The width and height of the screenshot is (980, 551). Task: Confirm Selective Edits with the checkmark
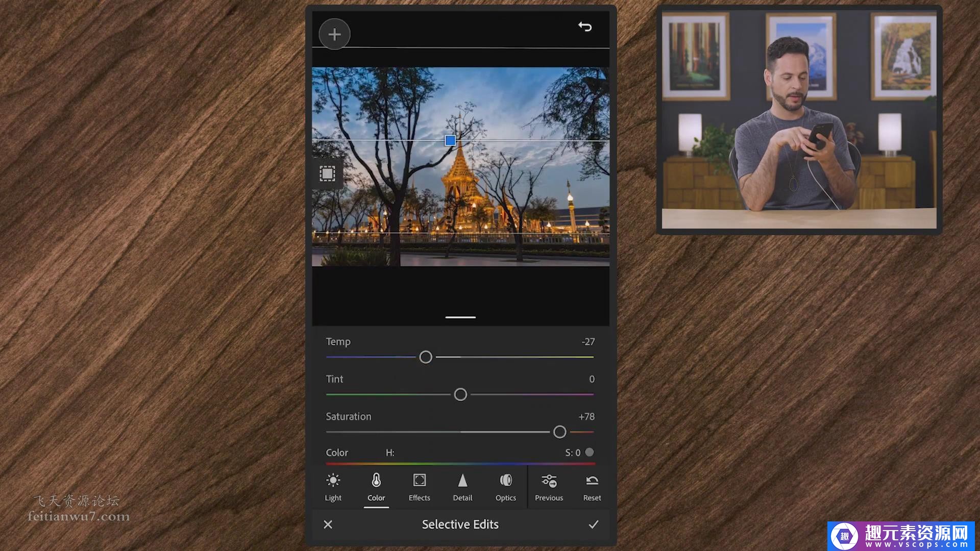593,524
